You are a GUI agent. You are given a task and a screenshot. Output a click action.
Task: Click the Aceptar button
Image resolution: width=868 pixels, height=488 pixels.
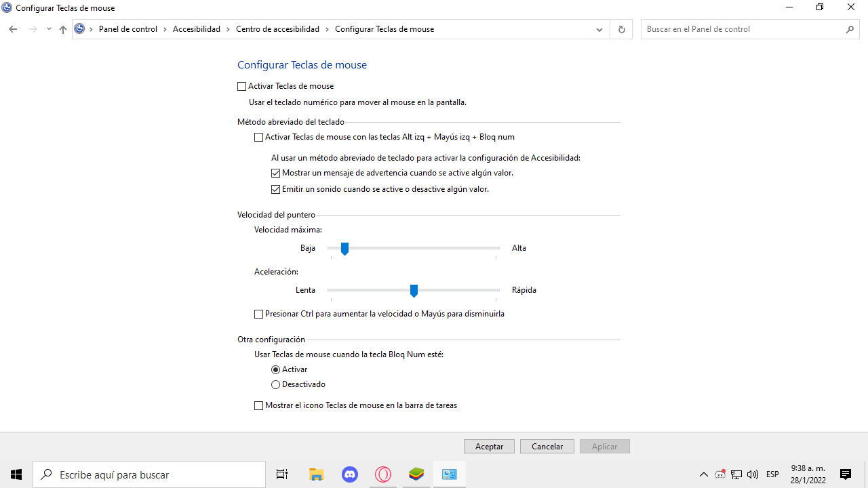tap(490, 447)
